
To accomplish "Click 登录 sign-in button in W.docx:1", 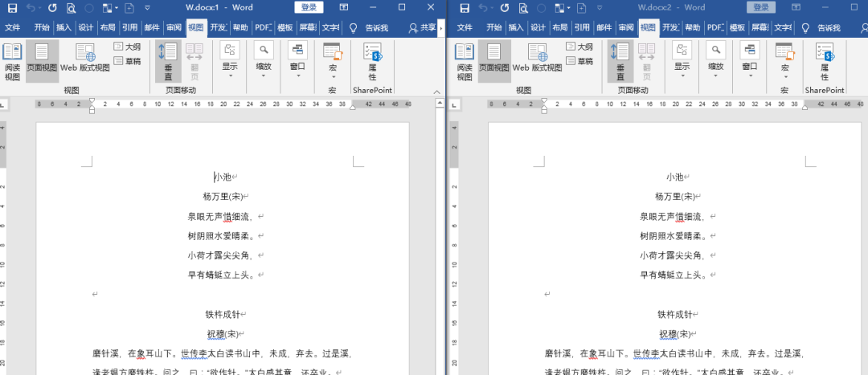I will 309,7.
